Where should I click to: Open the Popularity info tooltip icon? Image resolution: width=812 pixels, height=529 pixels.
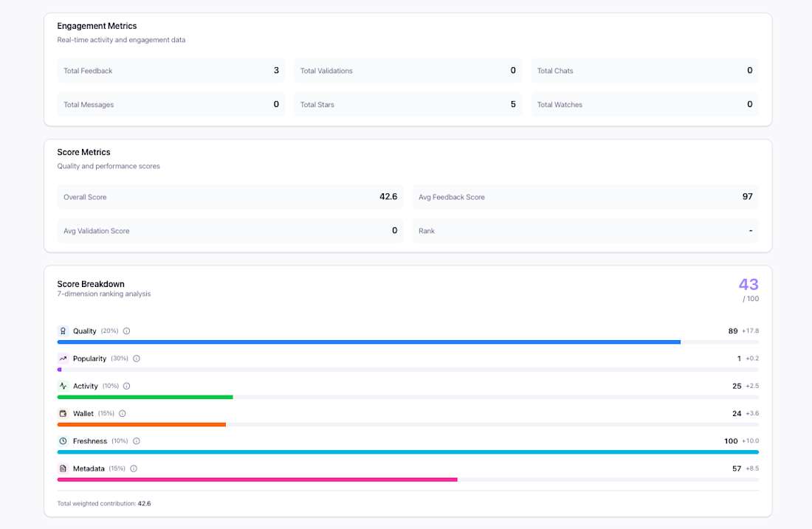(x=136, y=358)
